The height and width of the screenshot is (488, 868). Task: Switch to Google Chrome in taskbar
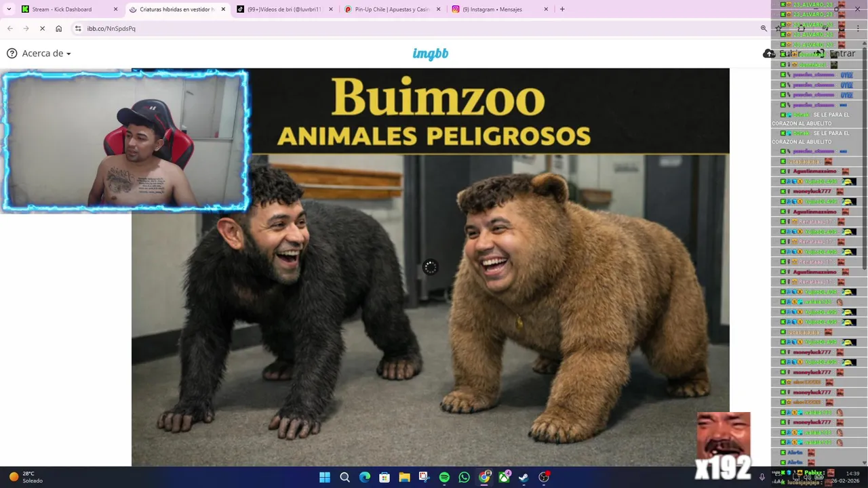point(484,477)
